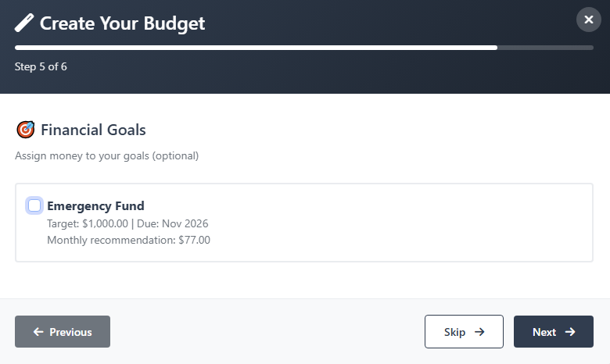Click the Assign money to your goals text
Image resolution: width=610 pixels, height=364 pixels.
(x=106, y=155)
